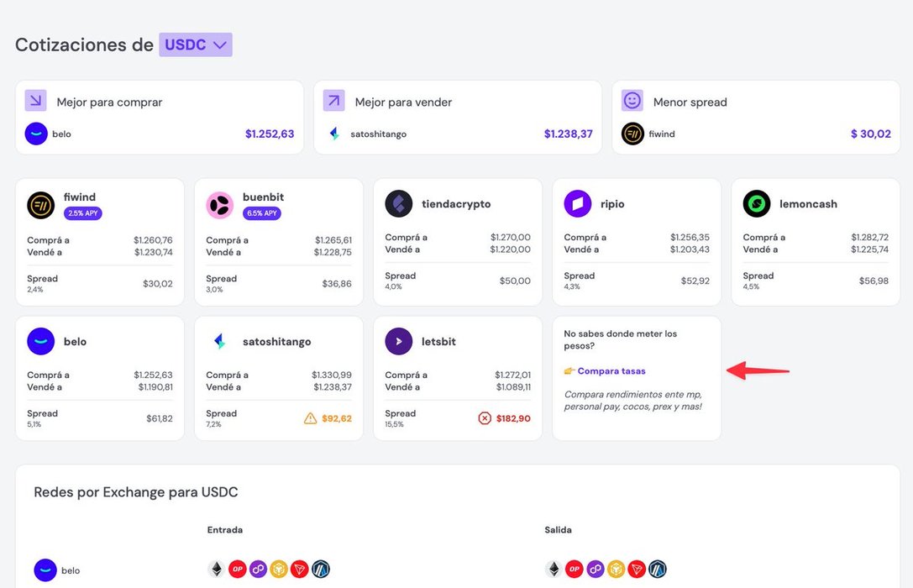This screenshot has height=588, width=913.
Task: Click fiwind 2.5% APY badge
Action: [83, 213]
